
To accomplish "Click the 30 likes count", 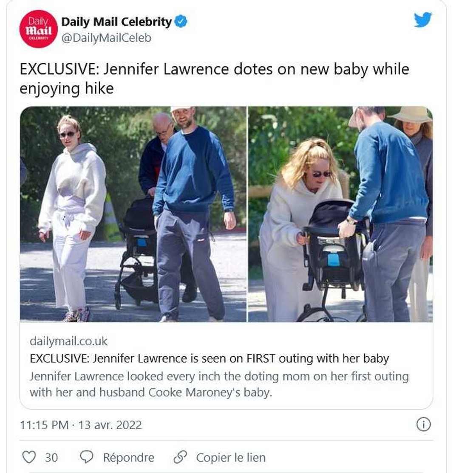I will [x=51, y=457].
